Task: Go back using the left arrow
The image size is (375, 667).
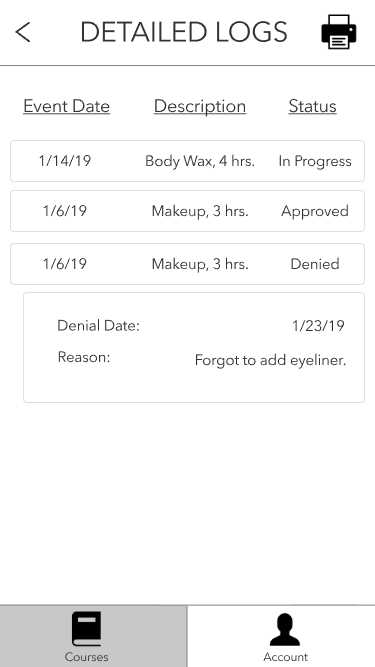Action: (23, 32)
